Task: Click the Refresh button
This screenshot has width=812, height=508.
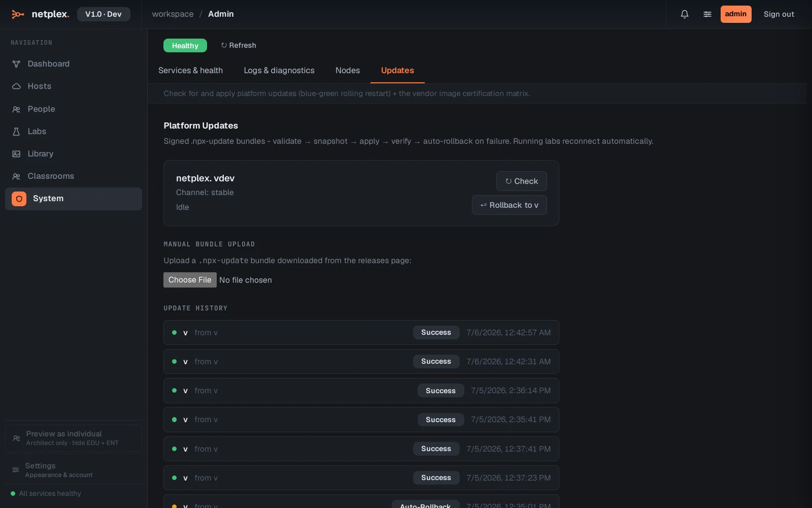Action: tap(239, 45)
